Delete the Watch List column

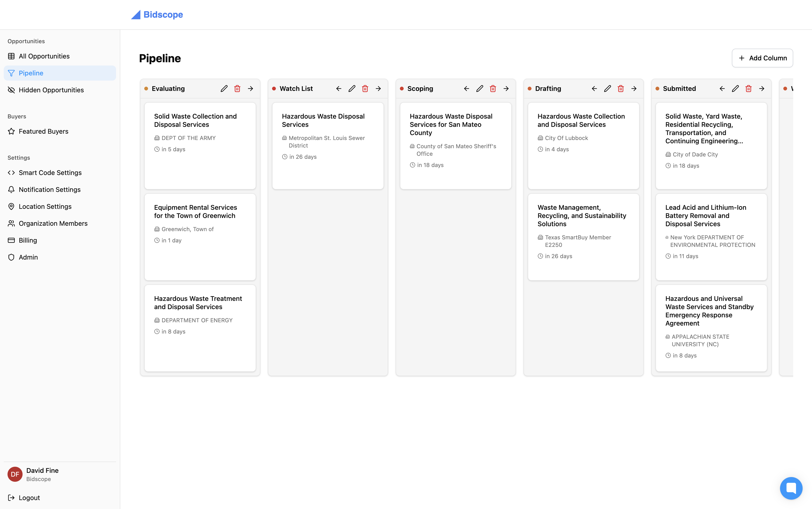tap(365, 89)
